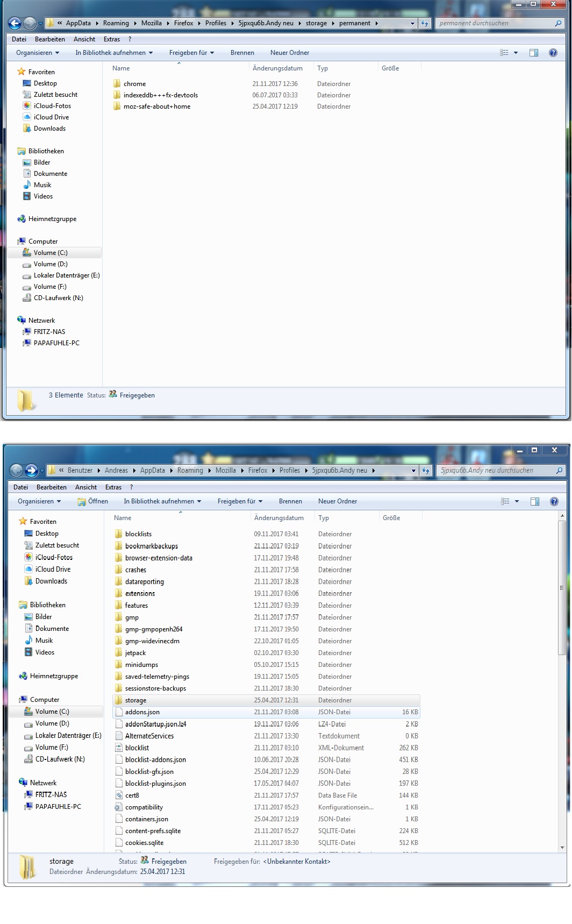Open Organisieren dropdown in bottom window
Screen dimensions: 572x924
(39, 501)
